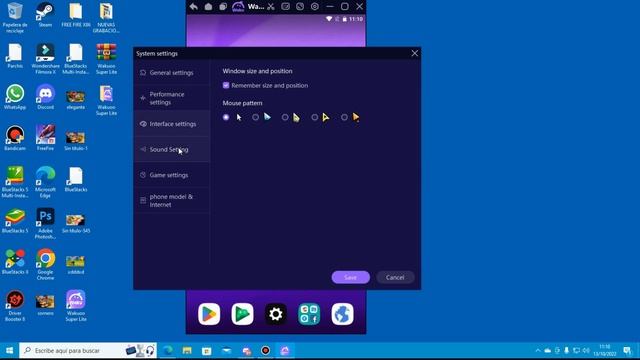The width and height of the screenshot is (640, 360).
Task: Select elegante image thumbnail on desktop
Action: [76, 100]
